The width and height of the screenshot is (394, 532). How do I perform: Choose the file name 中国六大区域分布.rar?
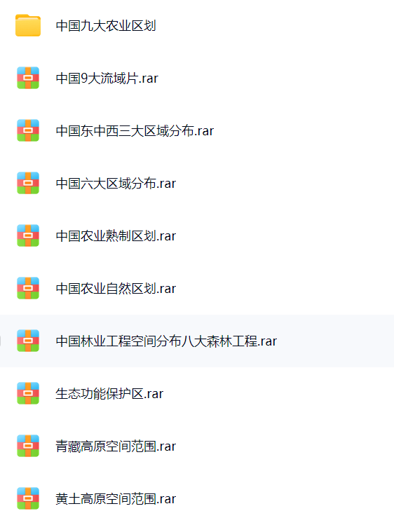(x=116, y=184)
